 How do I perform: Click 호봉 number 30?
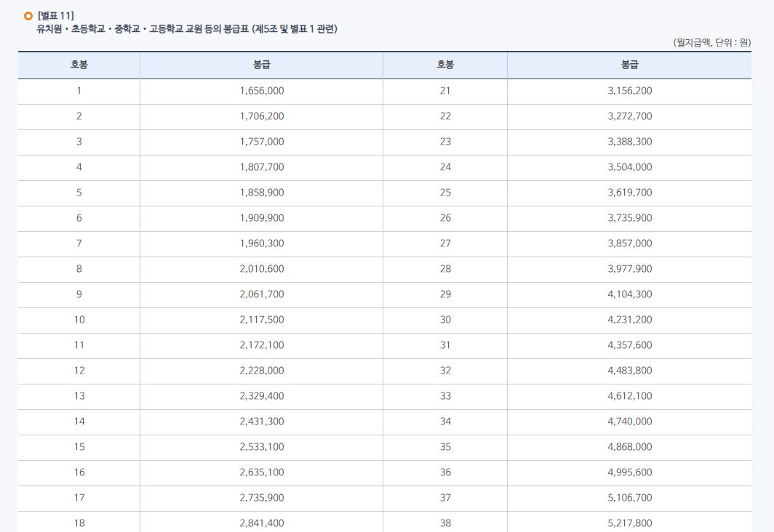(x=445, y=320)
